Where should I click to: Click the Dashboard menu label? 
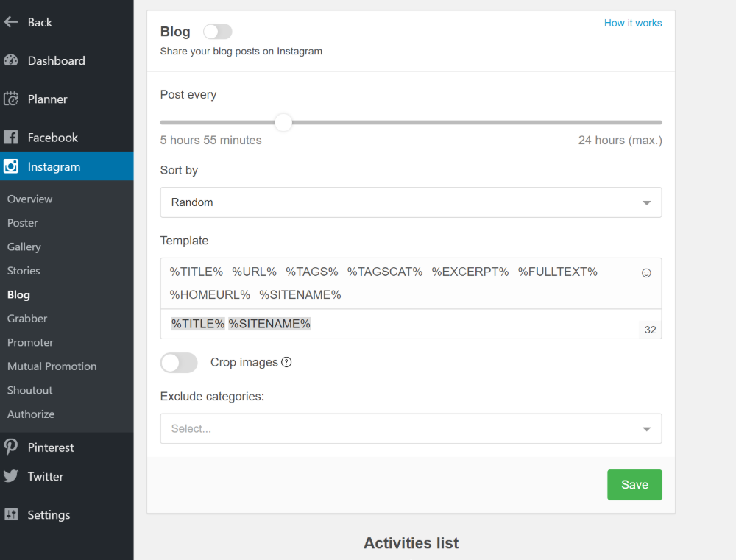point(57,60)
